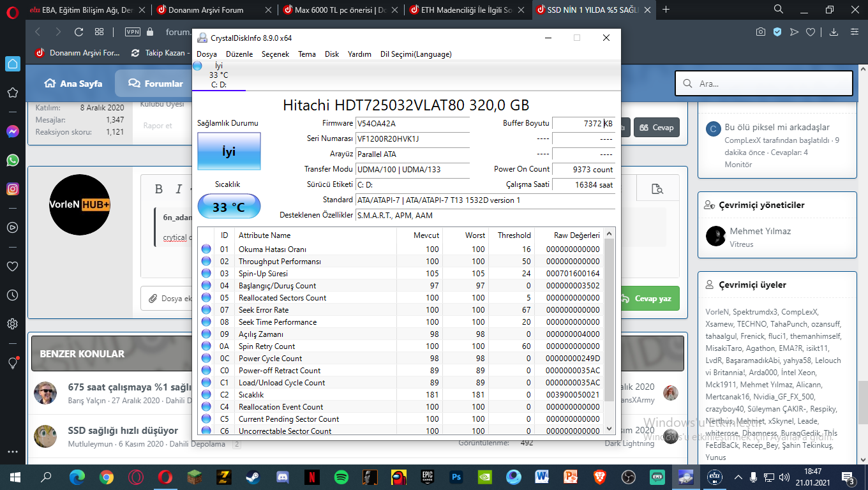Open Photoshop from the taskbar

point(456,477)
